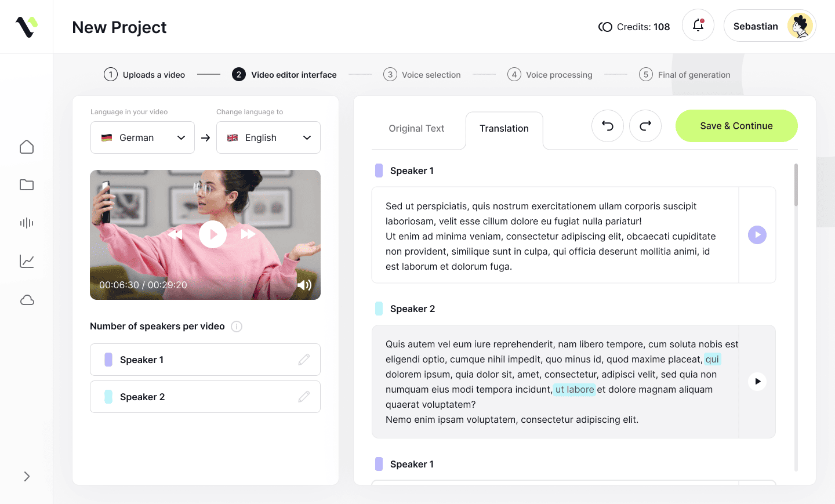Open the Folder icon in sidebar
The height and width of the screenshot is (504, 835).
pyautogui.click(x=27, y=184)
